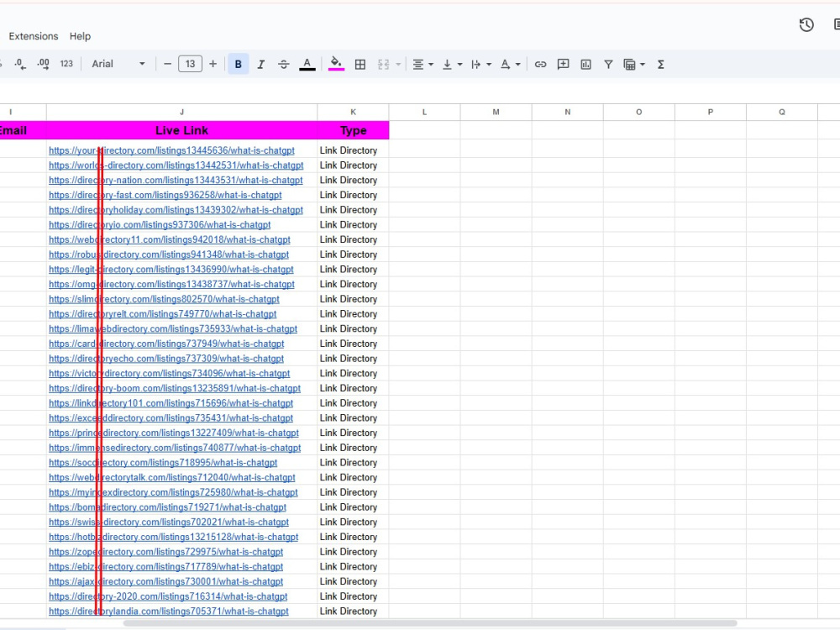The image size is (840, 630).
Task: Select column N header
Action: point(567,112)
